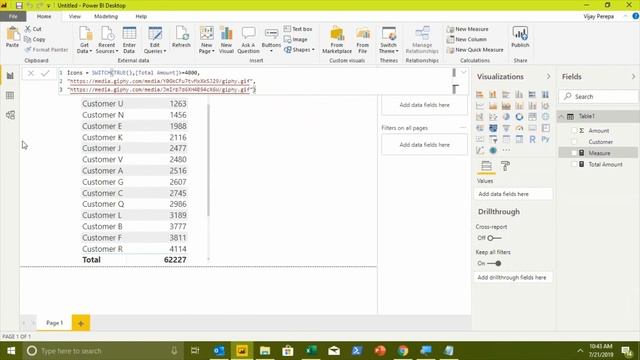Select the gauge visualization
The width and height of the screenshot is (640, 360).
(519, 128)
